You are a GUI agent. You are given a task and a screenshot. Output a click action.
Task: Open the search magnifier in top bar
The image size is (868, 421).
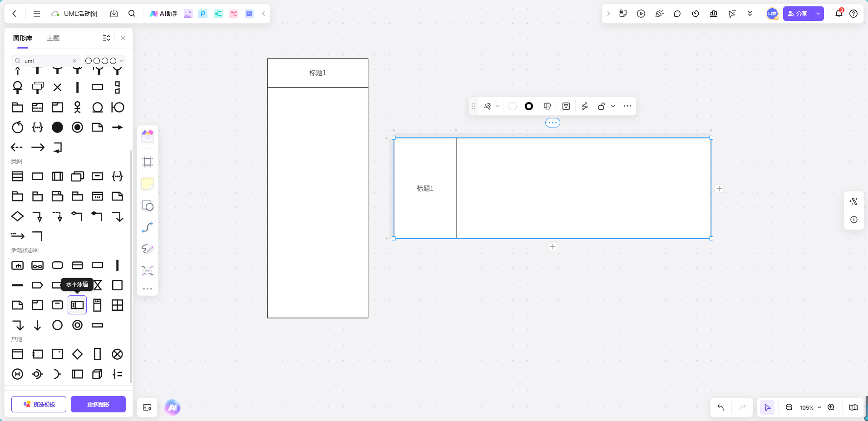point(132,14)
